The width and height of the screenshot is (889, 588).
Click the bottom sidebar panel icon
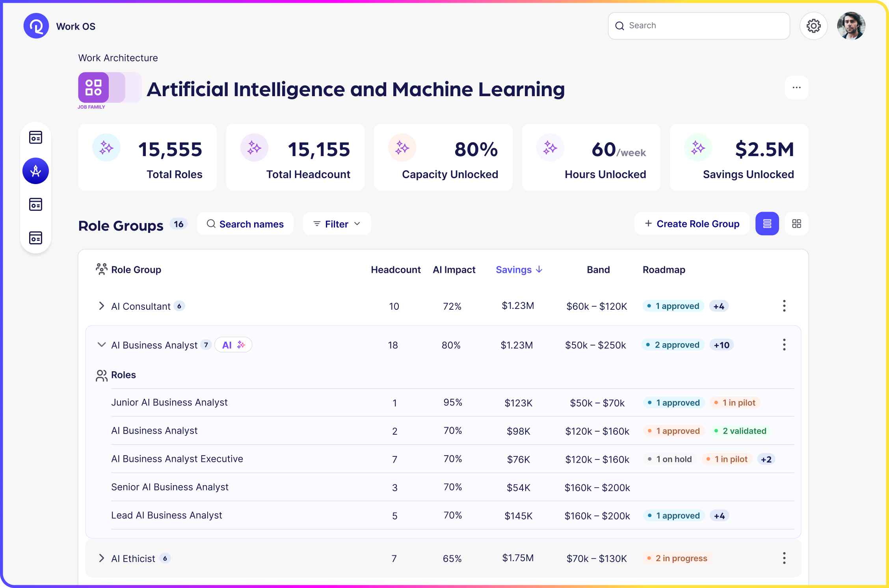pos(36,238)
